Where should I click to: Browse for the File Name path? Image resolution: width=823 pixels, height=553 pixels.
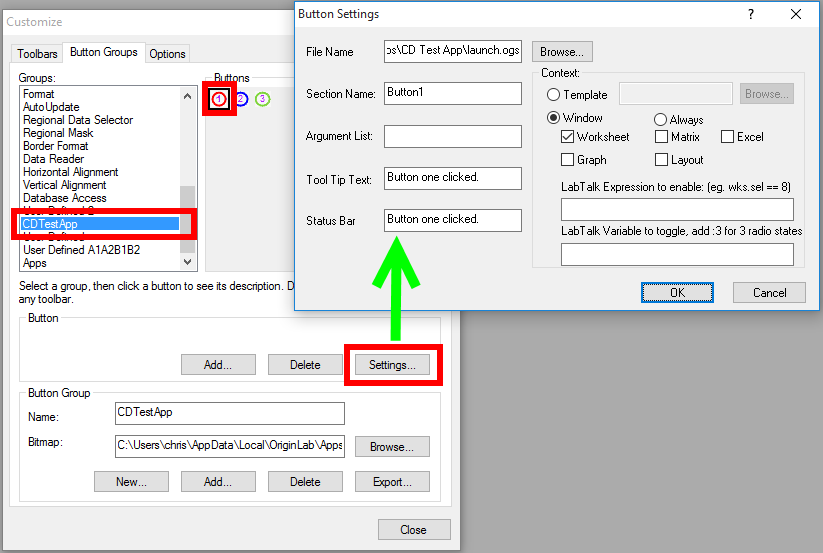563,51
